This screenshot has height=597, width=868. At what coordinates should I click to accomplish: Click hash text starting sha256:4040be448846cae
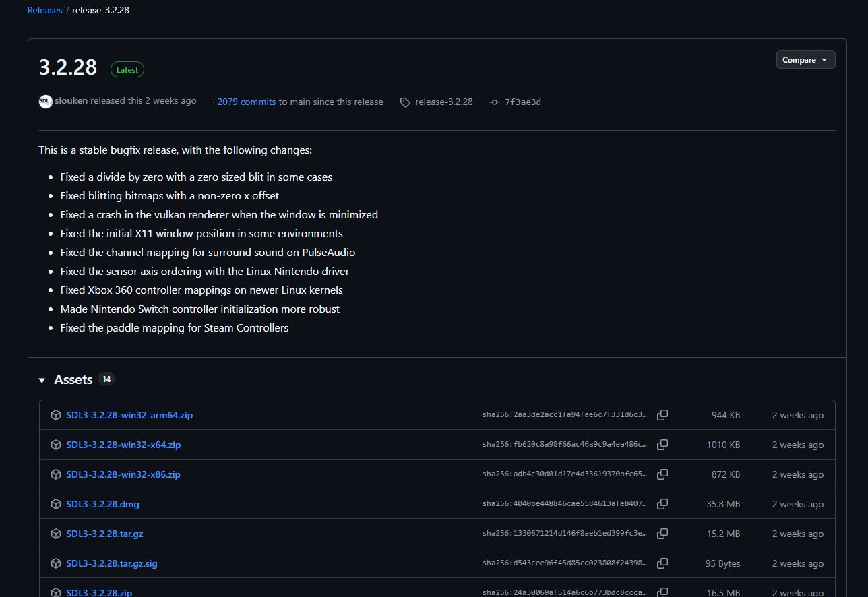[x=565, y=504]
